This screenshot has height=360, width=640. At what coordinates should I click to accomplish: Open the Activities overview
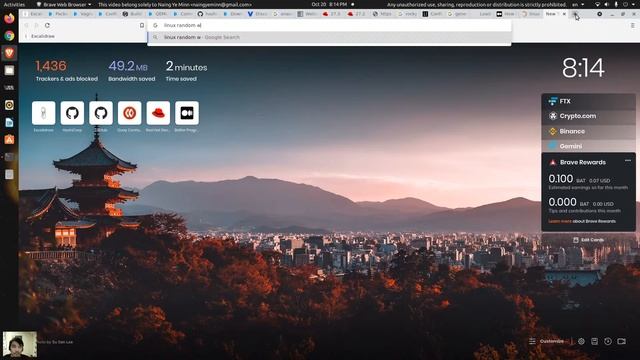(14, 4)
